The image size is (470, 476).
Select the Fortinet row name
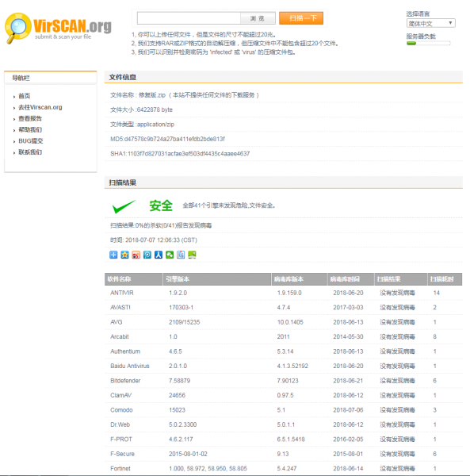pyautogui.click(x=120, y=468)
